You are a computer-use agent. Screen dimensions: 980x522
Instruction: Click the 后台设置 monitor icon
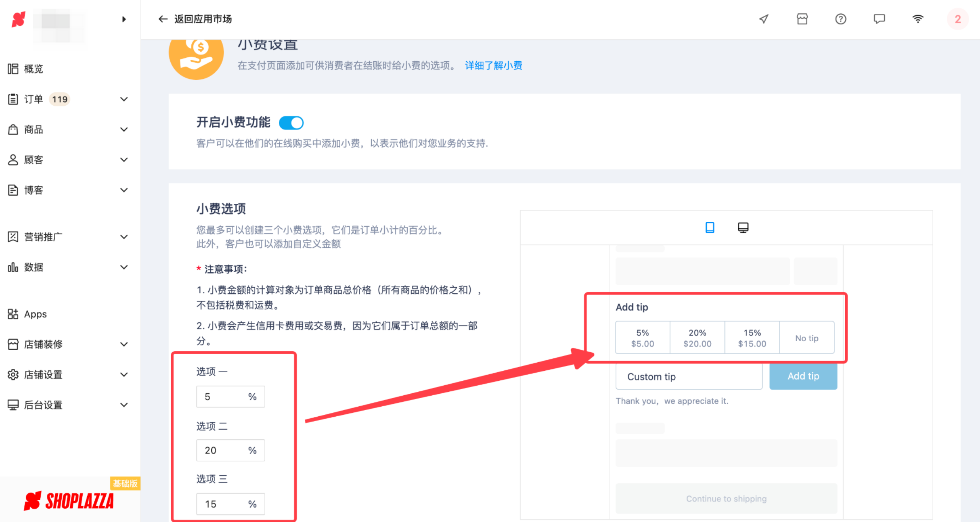pos(13,405)
